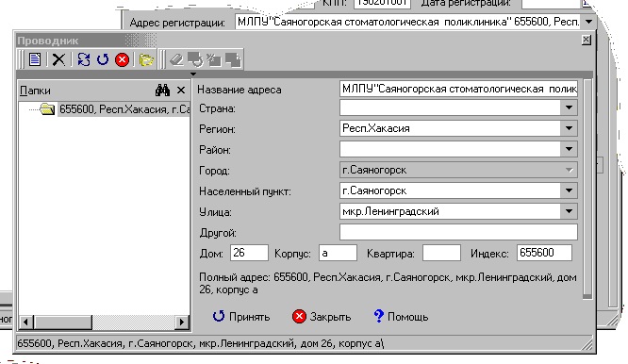
Task: Click the horizontal scrollbar thumb in folder panel
Action: [x=63, y=322]
